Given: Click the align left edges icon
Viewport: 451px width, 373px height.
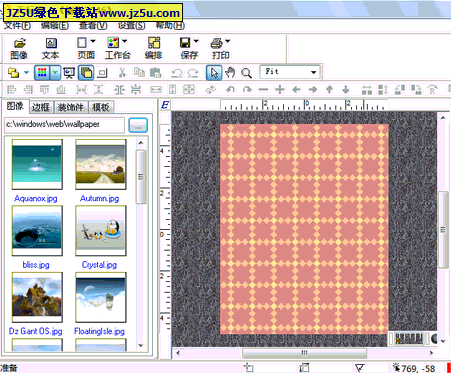Looking at the screenshot, I should pos(12,89).
